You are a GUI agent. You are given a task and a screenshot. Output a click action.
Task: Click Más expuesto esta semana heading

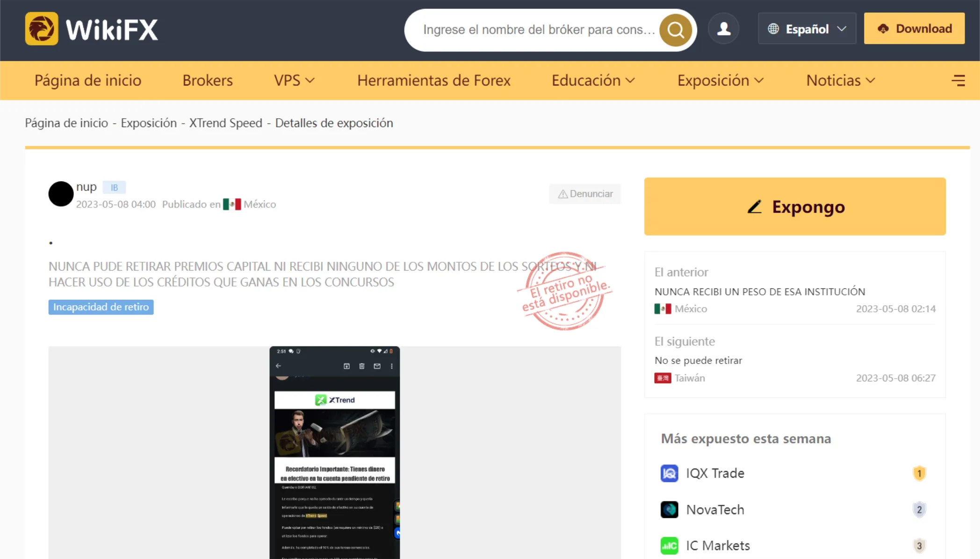(x=746, y=438)
